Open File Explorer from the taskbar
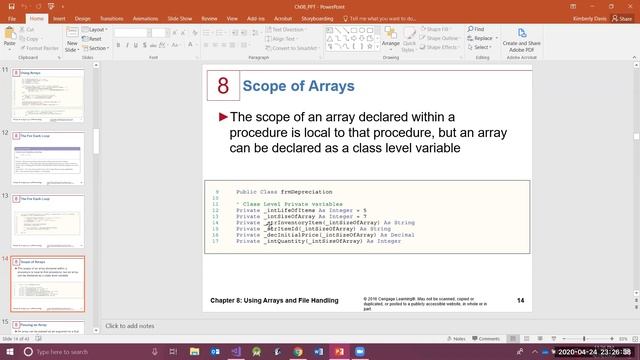Viewport: 640px width, 360px height. 195,351
